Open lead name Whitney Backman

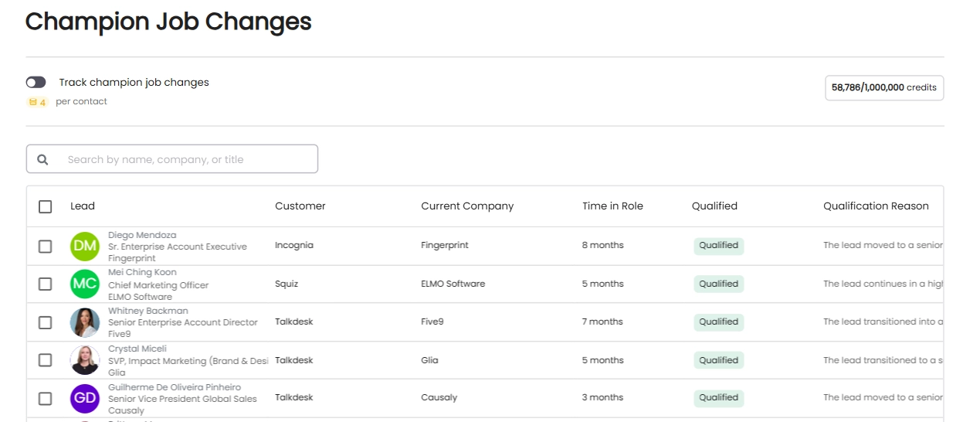click(148, 311)
